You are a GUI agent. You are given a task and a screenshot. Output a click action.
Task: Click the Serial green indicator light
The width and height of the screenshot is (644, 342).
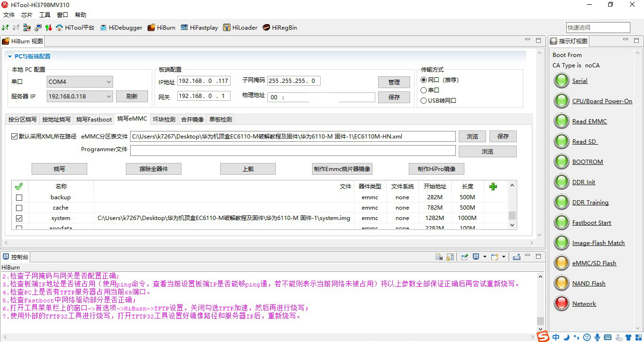(561, 81)
